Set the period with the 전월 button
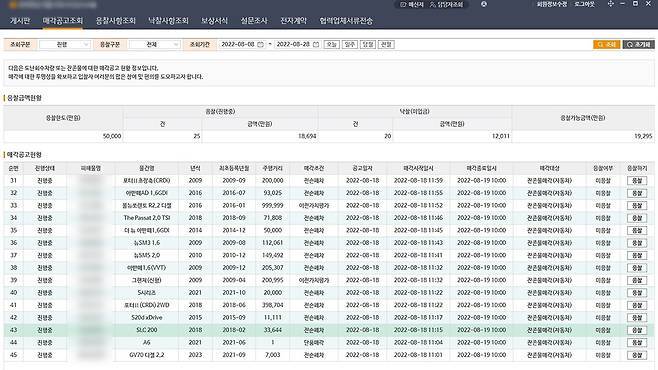This screenshot has width=658, height=370. [x=386, y=44]
